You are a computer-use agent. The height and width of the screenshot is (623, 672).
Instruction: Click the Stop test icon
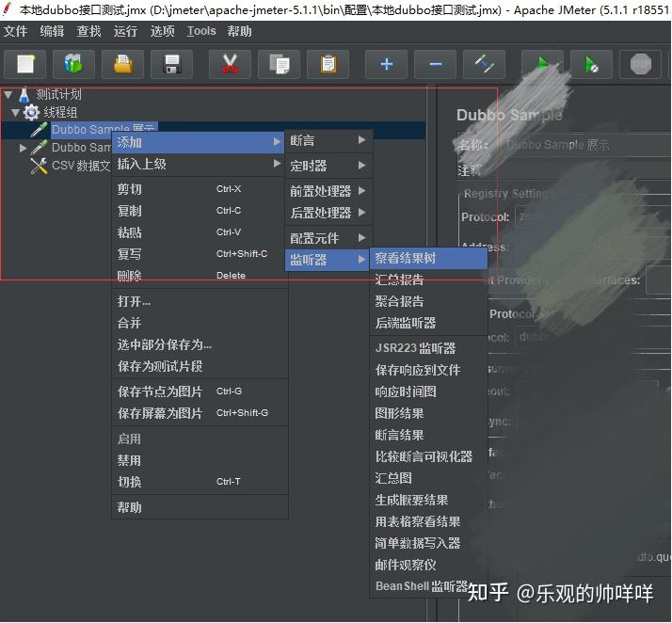(x=641, y=64)
